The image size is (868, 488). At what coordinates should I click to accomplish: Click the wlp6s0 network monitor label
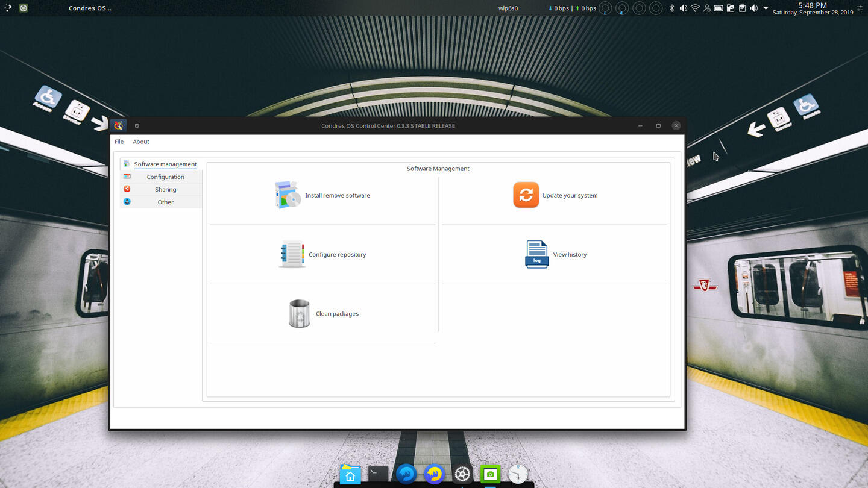point(508,8)
